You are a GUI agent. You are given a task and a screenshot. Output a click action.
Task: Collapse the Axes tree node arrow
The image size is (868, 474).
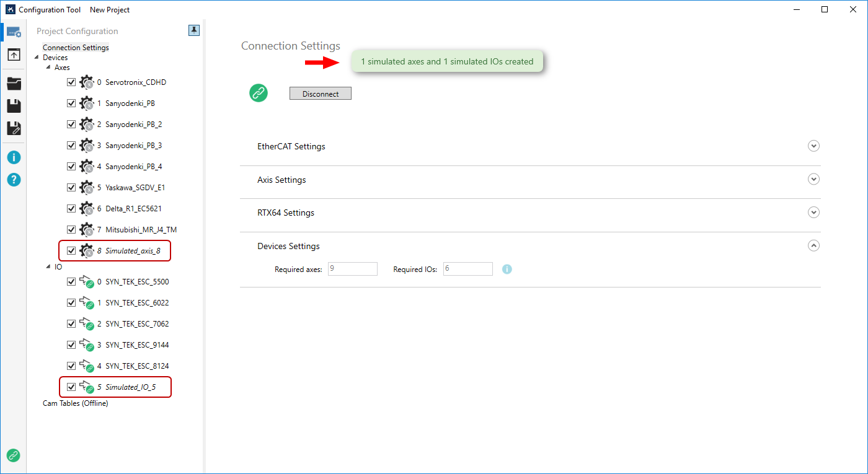[48, 67]
